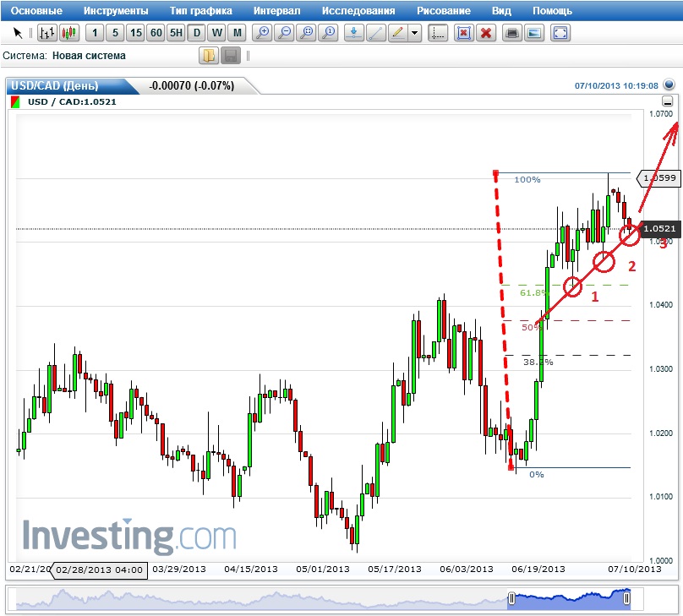The width and height of the screenshot is (683, 616).
Task: Zoom out with the minus magnifier
Action: [x=285, y=33]
